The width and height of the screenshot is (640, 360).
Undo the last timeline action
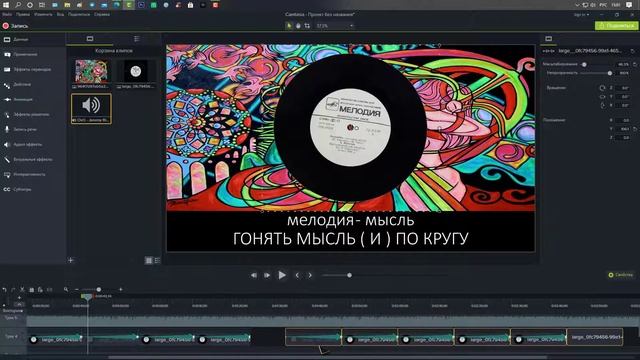click(x=4, y=289)
